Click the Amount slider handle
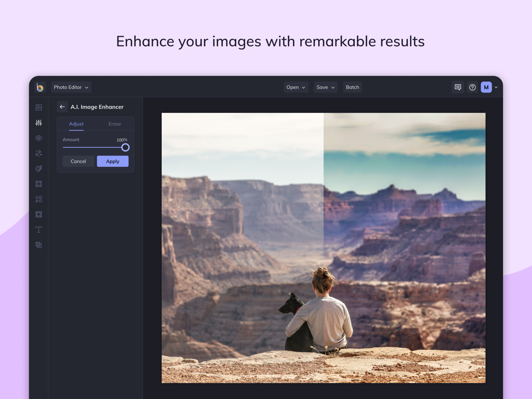 click(x=125, y=147)
